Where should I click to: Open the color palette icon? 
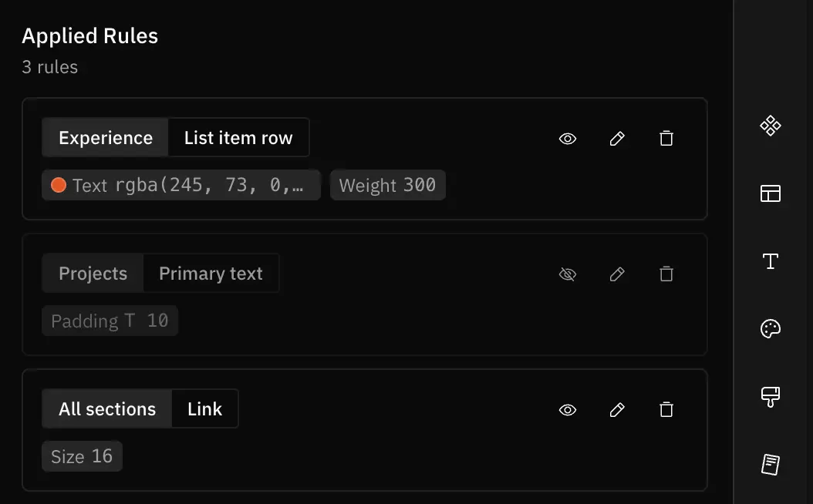pos(770,329)
